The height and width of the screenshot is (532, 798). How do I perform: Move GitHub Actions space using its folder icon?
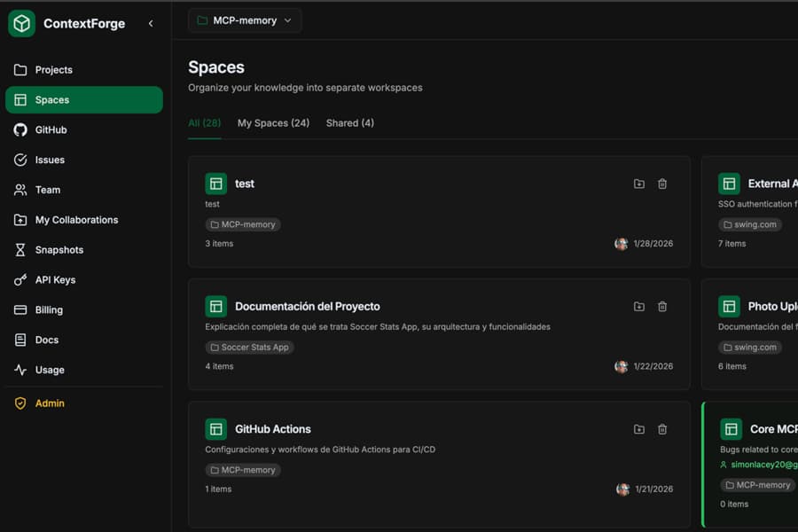(639, 429)
